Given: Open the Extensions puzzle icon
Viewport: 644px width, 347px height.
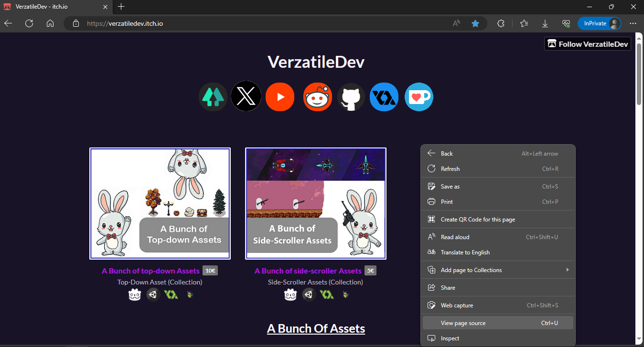Looking at the screenshot, I should click(x=501, y=23).
